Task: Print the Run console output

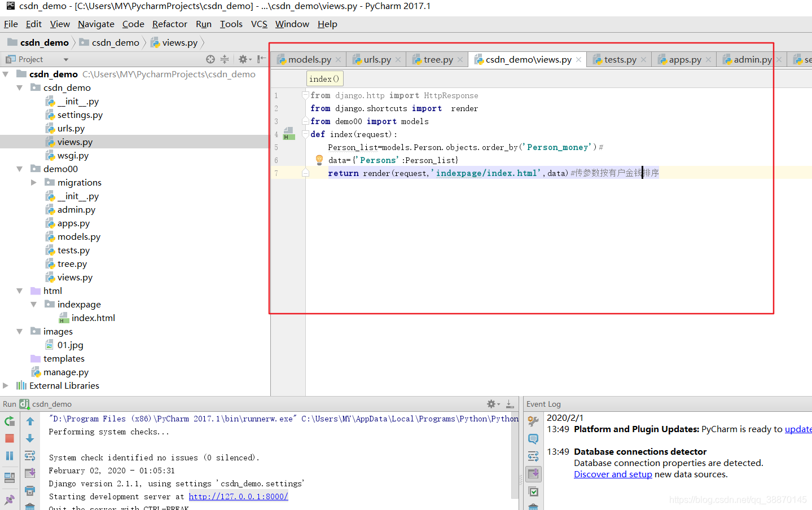Action: pos(30,490)
